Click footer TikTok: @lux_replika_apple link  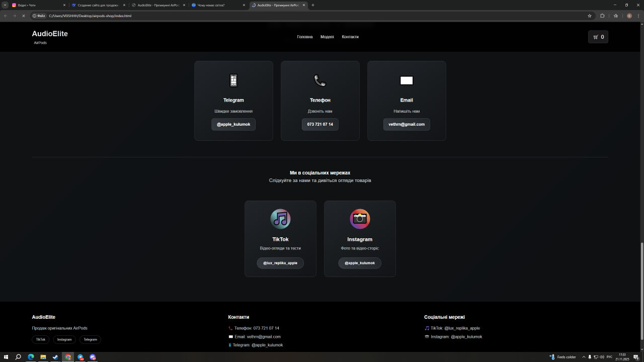click(452, 328)
